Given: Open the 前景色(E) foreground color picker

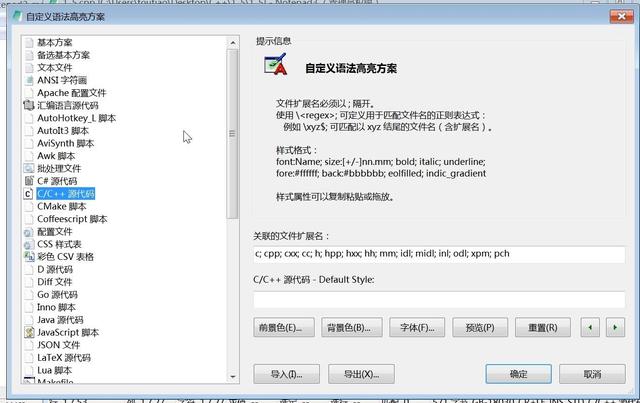Looking at the screenshot, I should point(284,327).
